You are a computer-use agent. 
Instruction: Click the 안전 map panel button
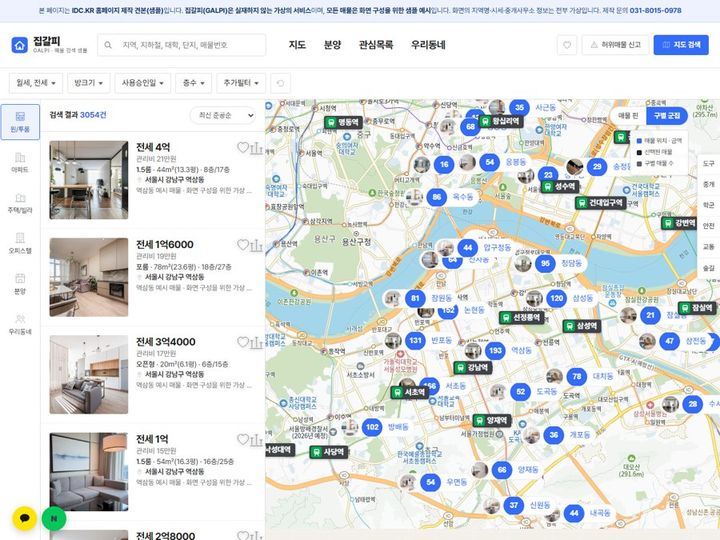point(709,226)
